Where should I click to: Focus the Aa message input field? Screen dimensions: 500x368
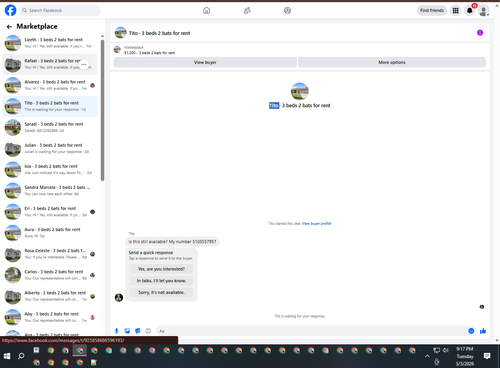312,331
